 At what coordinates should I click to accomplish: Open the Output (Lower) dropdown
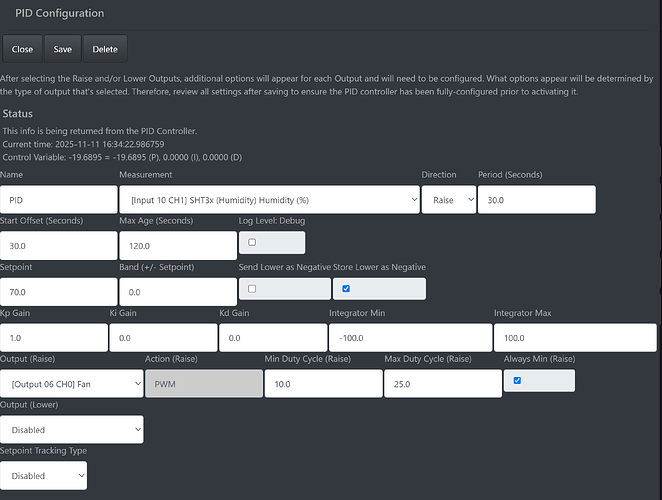click(x=72, y=429)
